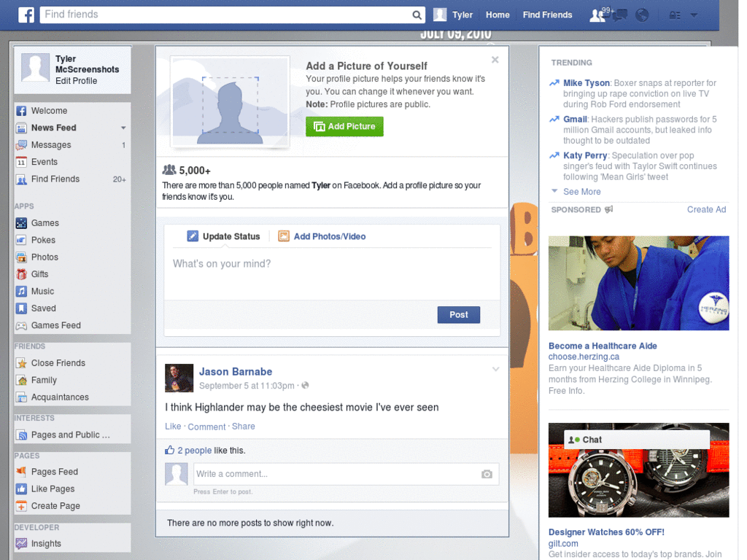Screen dimensions: 747x560
Task: Expand See More trending topics
Action: [581, 192]
